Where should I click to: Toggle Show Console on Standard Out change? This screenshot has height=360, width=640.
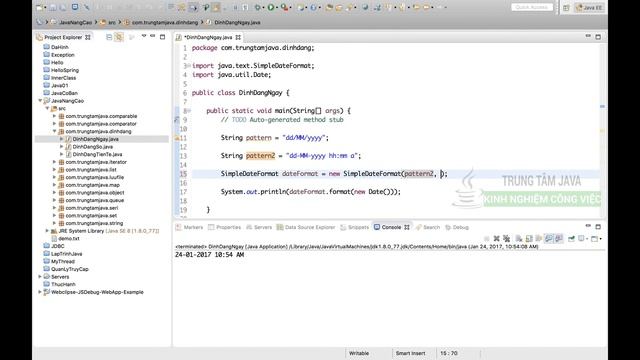549,238
